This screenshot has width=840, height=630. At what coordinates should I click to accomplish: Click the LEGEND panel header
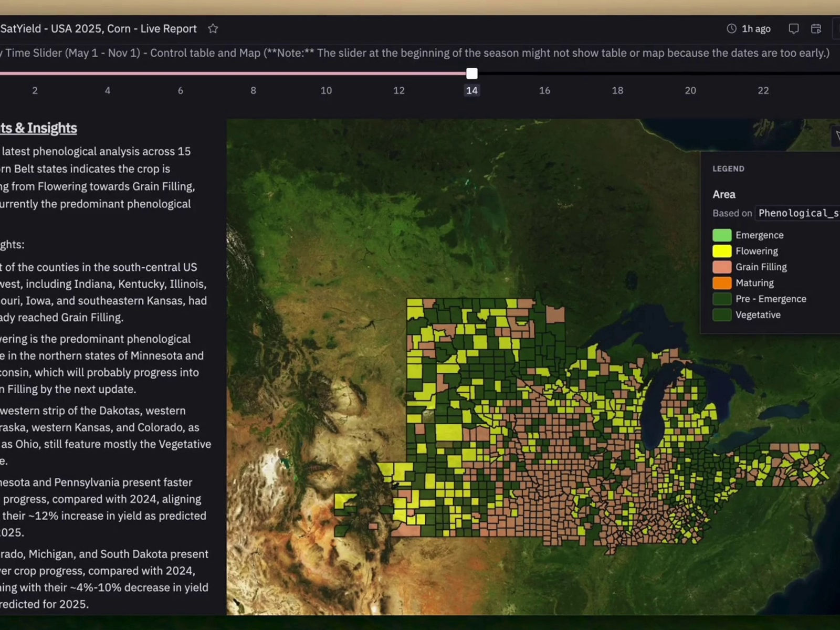point(728,169)
